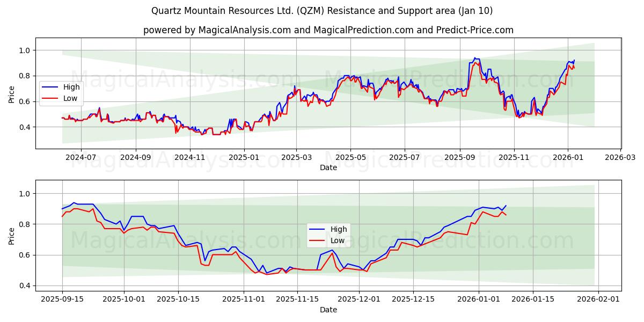644x322 pixels.
Task: Click the 2025-07 tick label
Action: click(x=405, y=158)
